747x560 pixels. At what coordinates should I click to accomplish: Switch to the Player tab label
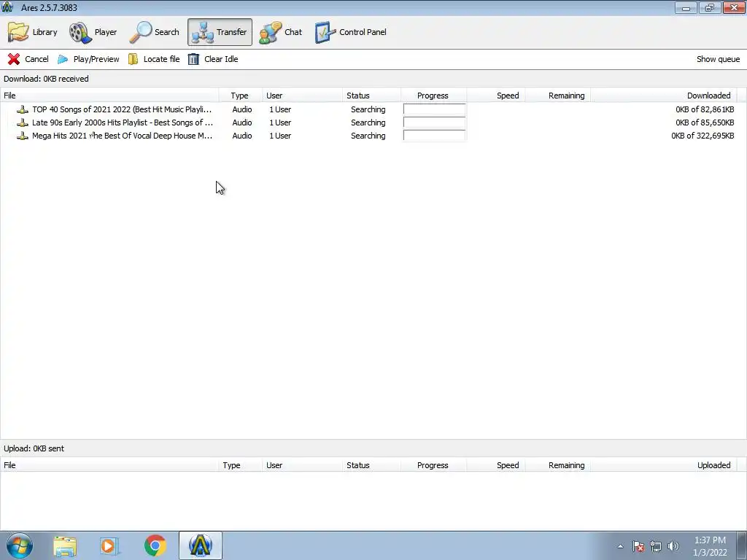click(x=106, y=32)
